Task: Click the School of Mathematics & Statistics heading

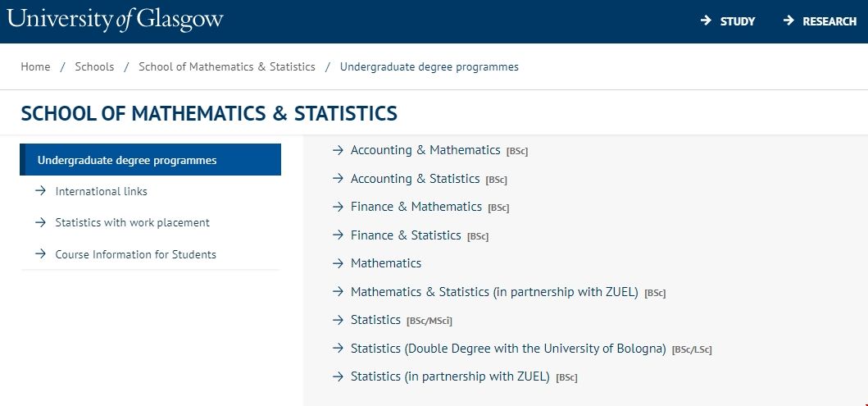Action: click(x=209, y=113)
